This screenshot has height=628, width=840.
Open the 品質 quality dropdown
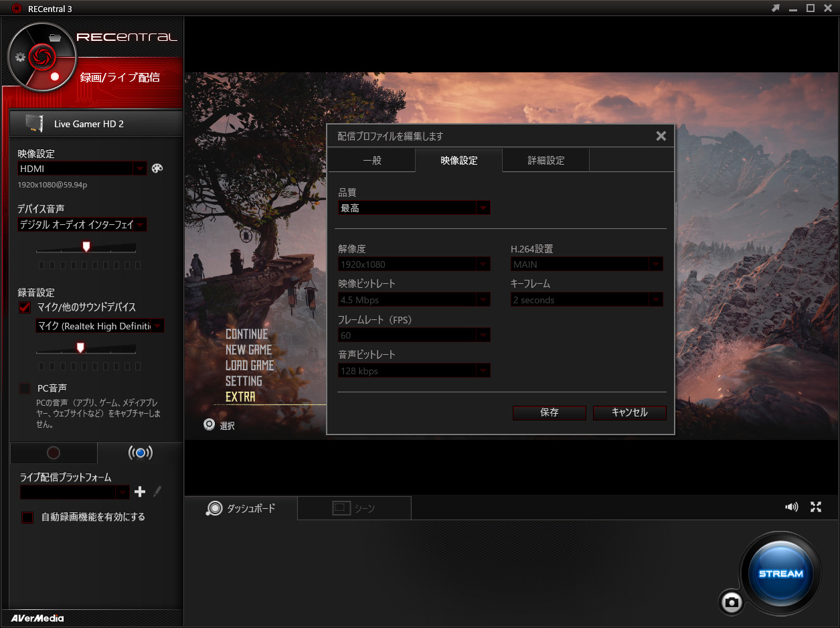pos(414,208)
